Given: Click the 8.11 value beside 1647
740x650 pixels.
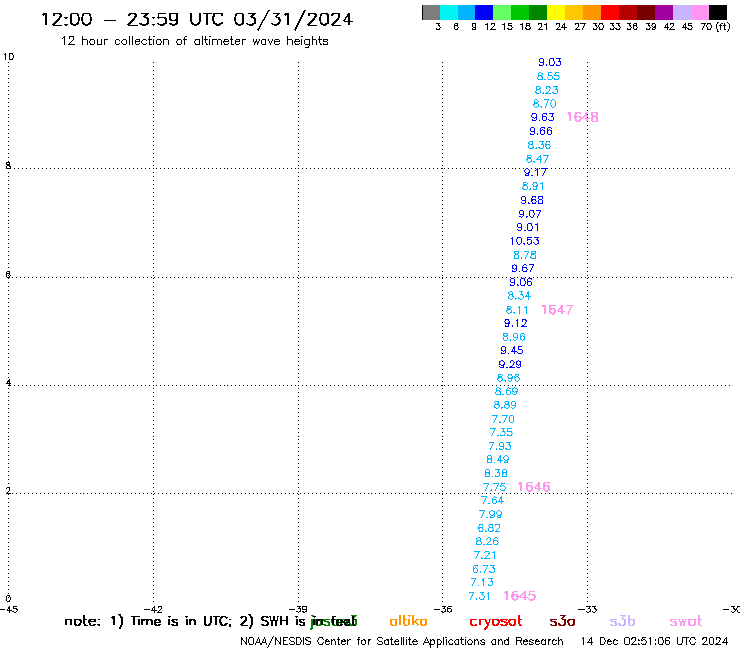Looking at the screenshot, I should coord(517,310).
